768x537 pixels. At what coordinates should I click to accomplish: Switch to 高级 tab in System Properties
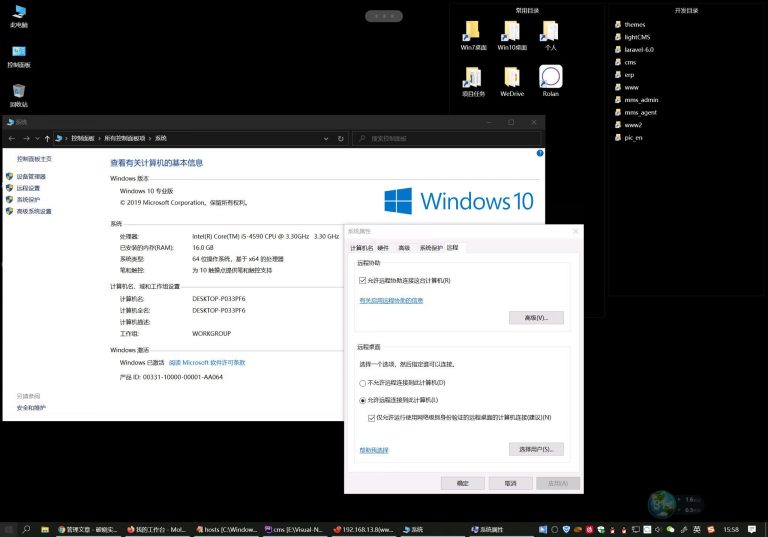(404, 248)
